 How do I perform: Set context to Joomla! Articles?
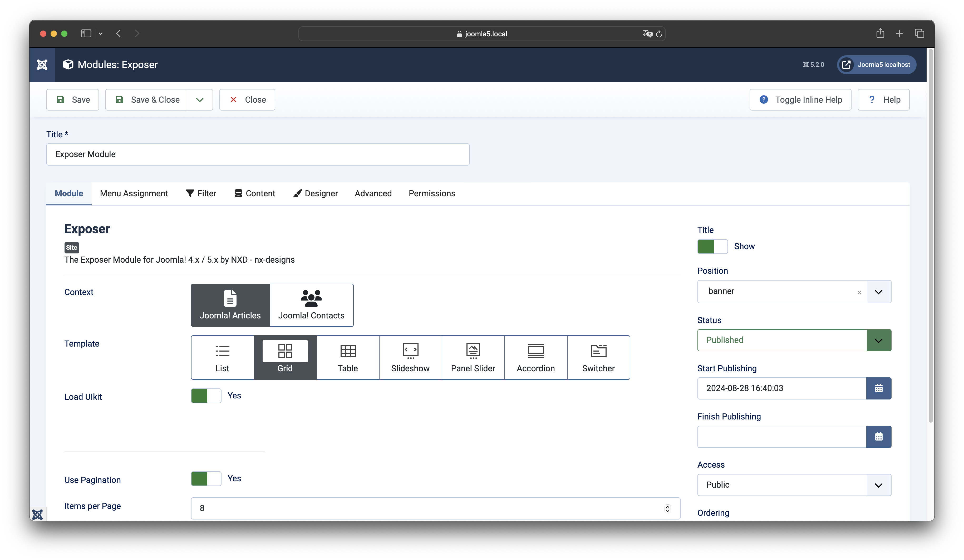coord(230,305)
